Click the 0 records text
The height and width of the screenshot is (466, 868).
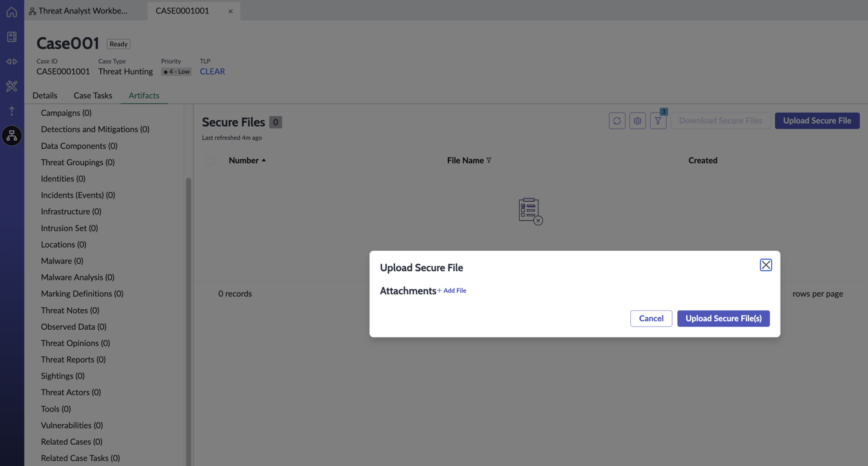235,294
